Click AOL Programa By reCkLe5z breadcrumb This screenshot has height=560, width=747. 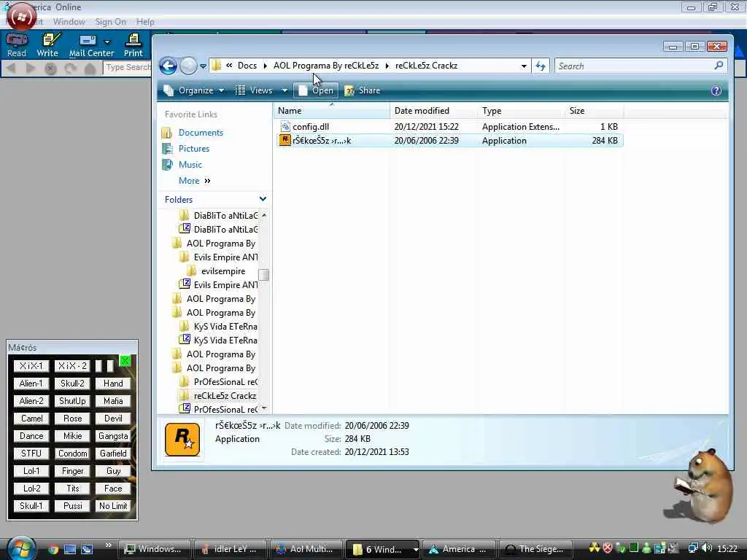326,66
